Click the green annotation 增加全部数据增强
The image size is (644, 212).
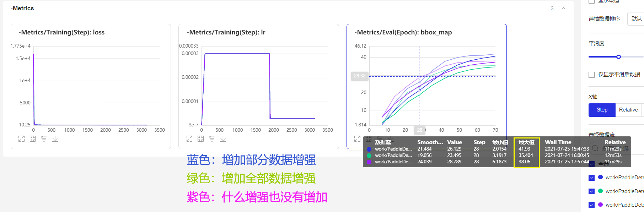269,178
